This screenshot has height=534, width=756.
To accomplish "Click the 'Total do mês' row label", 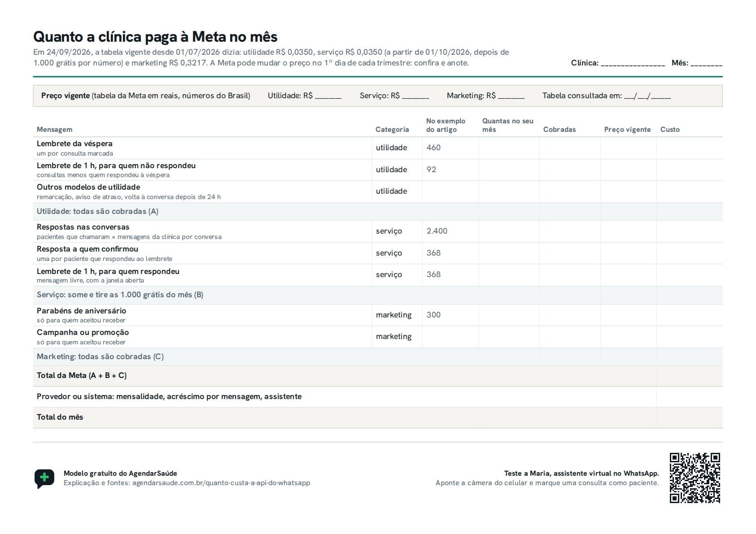I will coord(60,417).
